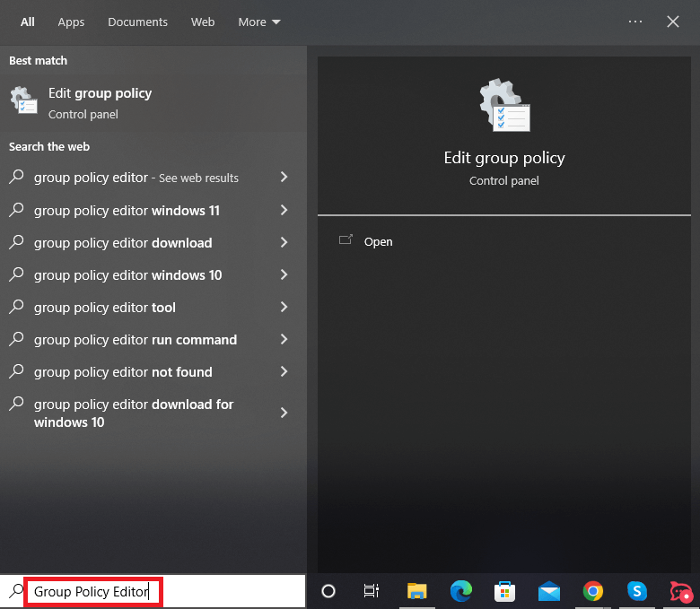Expand arrow for 'group policy editor run command'
The height and width of the screenshot is (609, 700).
284,339
